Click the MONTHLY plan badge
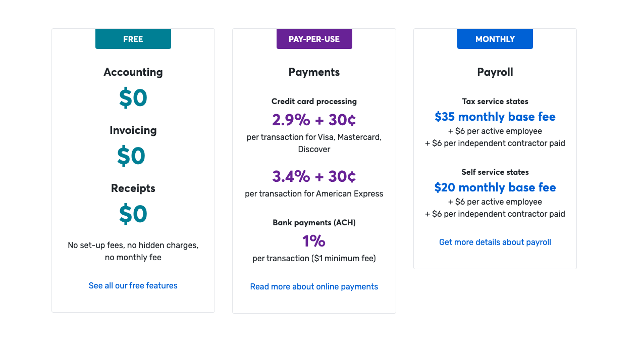The image size is (644, 344). [495, 39]
